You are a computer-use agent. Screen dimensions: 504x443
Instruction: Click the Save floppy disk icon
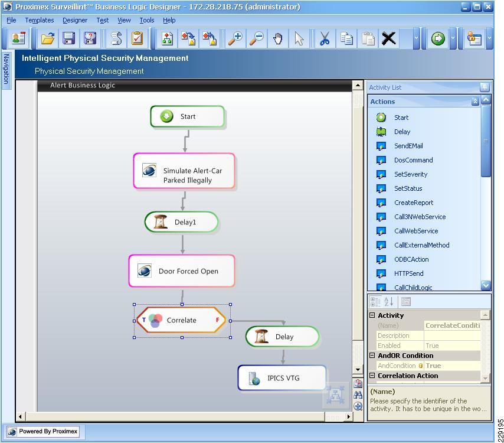coord(69,38)
